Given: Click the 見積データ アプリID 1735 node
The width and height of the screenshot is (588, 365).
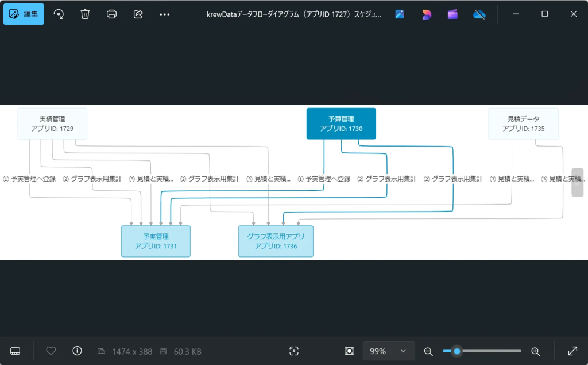Looking at the screenshot, I should [x=524, y=124].
